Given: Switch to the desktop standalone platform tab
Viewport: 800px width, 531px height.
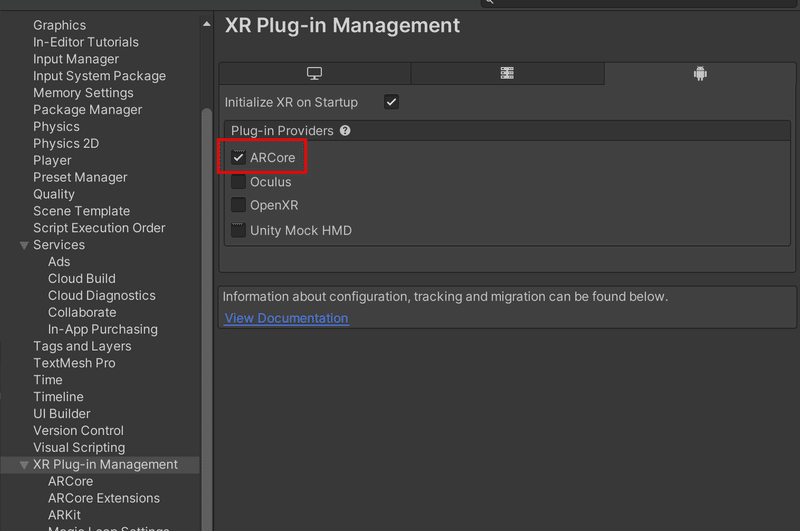Looking at the screenshot, I should coord(315,73).
